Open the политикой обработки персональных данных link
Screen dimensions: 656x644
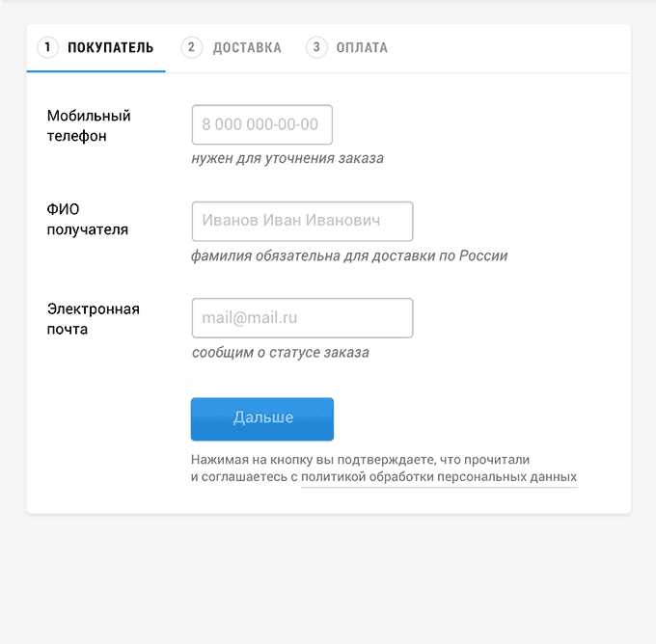click(x=439, y=477)
